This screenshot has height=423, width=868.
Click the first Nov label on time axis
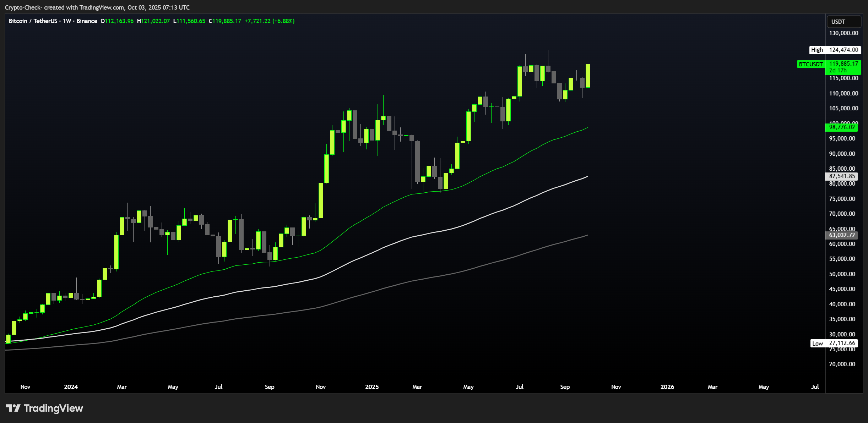pos(25,387)
